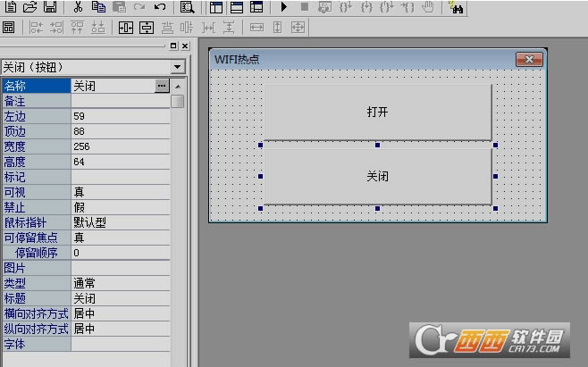Open the 横向对齐方式 value dropdown
Screen dimensions: 588x367
click(120, 313)
